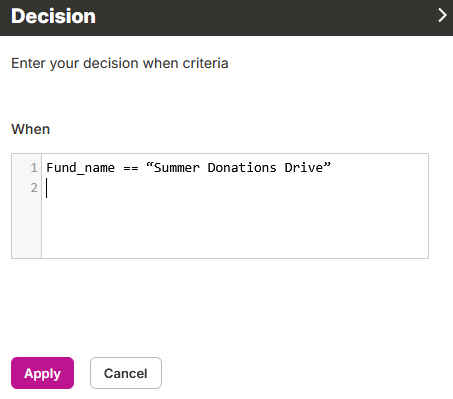The image size is (453, 399).
Task: Click the Decision panel title
Action: pos(53,16)
